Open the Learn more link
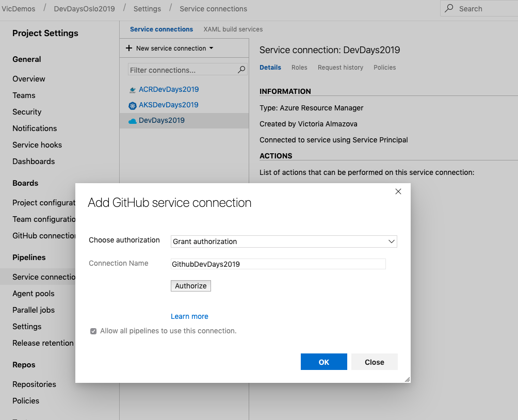The height and width of the screenshot is (420, 518). (x=189, y=316)
